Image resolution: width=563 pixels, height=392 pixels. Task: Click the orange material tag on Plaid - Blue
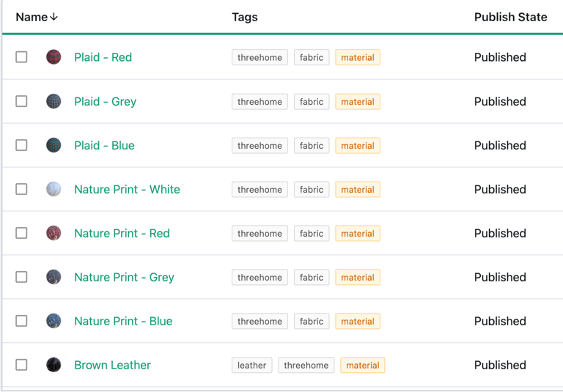(358, 146)
